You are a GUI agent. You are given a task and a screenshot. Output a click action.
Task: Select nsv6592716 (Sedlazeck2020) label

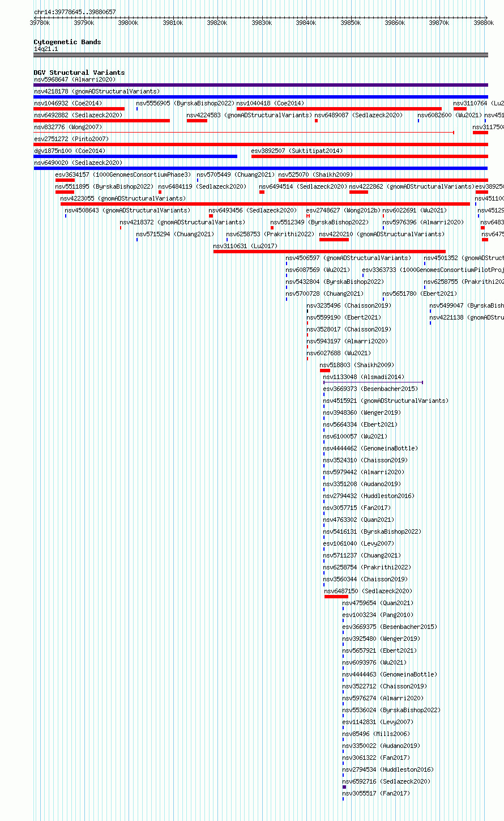pyautogui.click(x=387, y=781)
